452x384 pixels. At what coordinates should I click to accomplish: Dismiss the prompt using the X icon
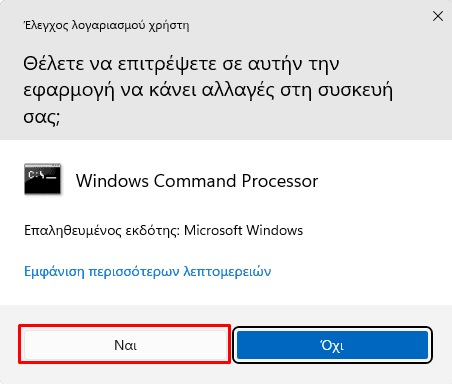(438, 16)
